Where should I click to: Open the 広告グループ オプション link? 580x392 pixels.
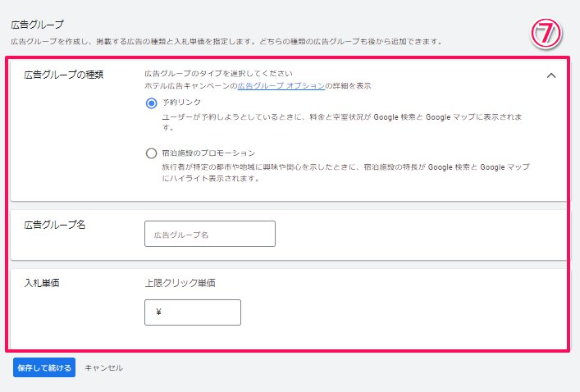coord(281,86)
